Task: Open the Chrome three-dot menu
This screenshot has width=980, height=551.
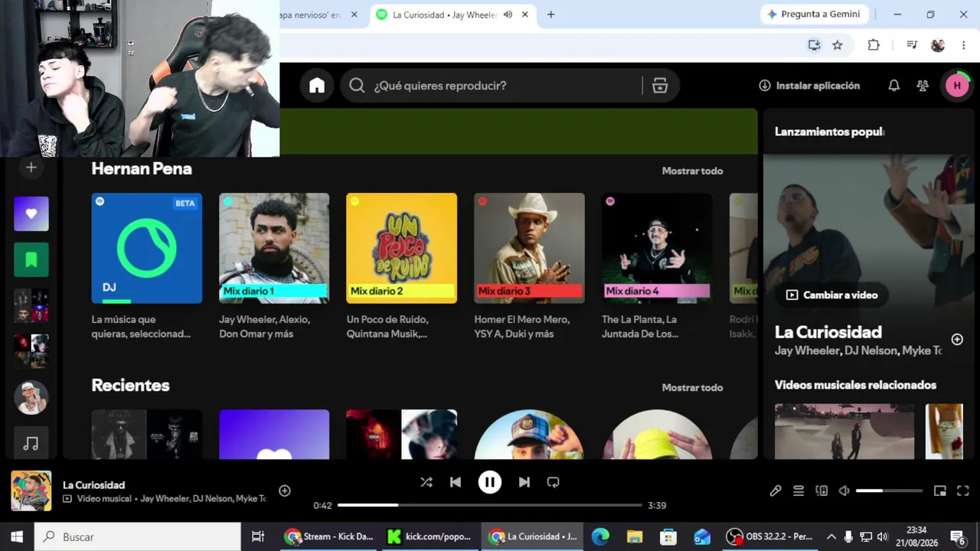Action: pos(963,45)
